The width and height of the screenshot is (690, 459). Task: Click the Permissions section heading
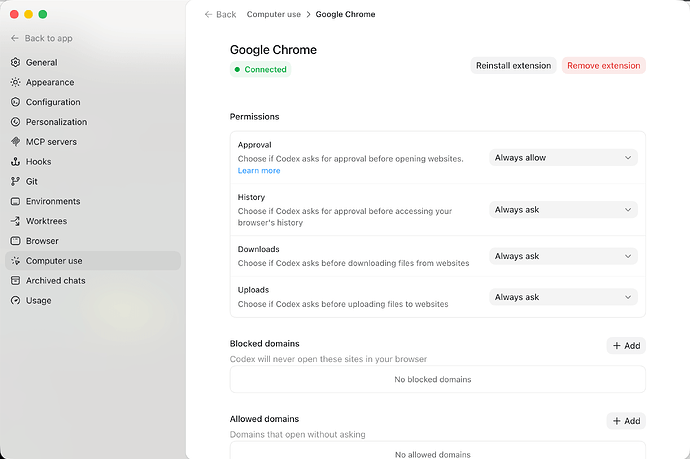tap(254, 117)
